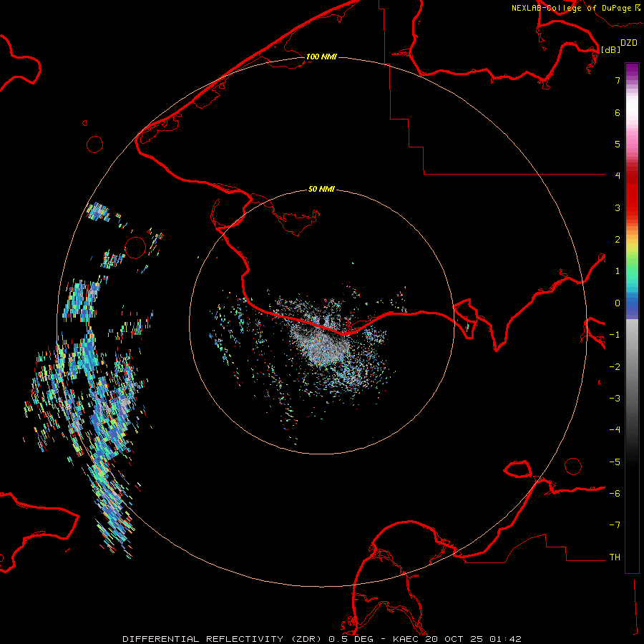Screen dimensions: 644x644
Task: Click the 5 value on the color scale
Action: (x=618, y=144)
